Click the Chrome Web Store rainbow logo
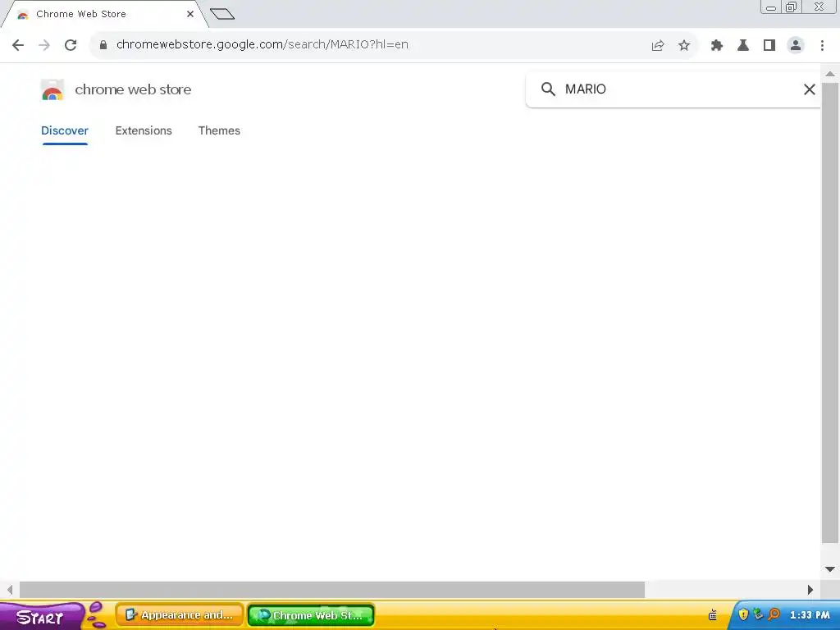Viewport: 840px width, 630px height. coord(52,89)
